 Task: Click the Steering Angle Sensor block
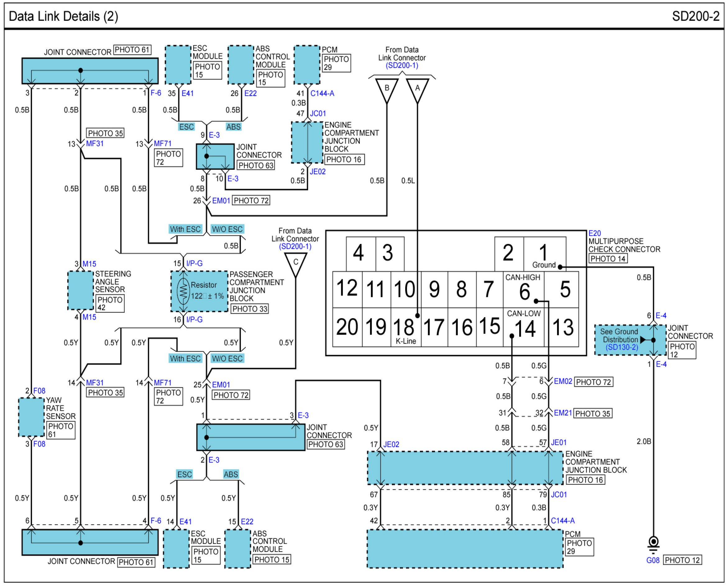coord(80,290)
